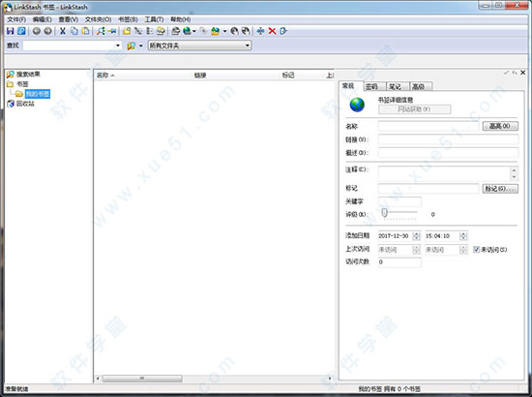Click the Forward arrow toolbar button
532x397 pixels.
tap(47, 31)
